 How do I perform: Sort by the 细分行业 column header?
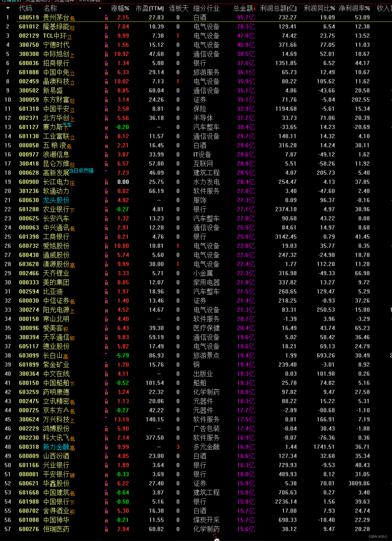pyautogui.click(x=206, y=8)
